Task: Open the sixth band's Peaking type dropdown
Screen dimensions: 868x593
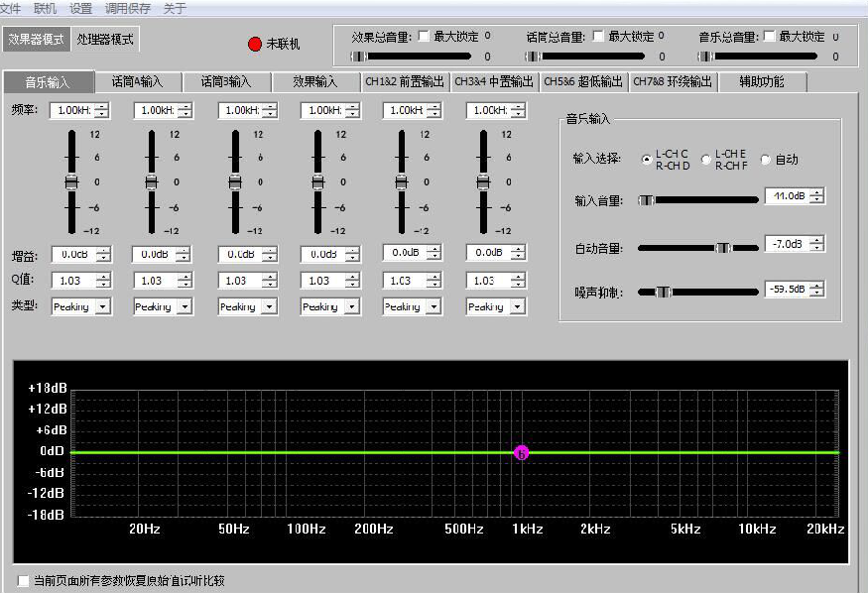Action: coord(517,307)
